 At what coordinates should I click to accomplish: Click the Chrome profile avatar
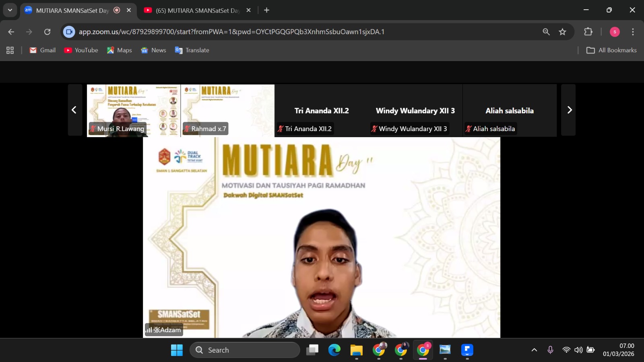tap(615, 31)
